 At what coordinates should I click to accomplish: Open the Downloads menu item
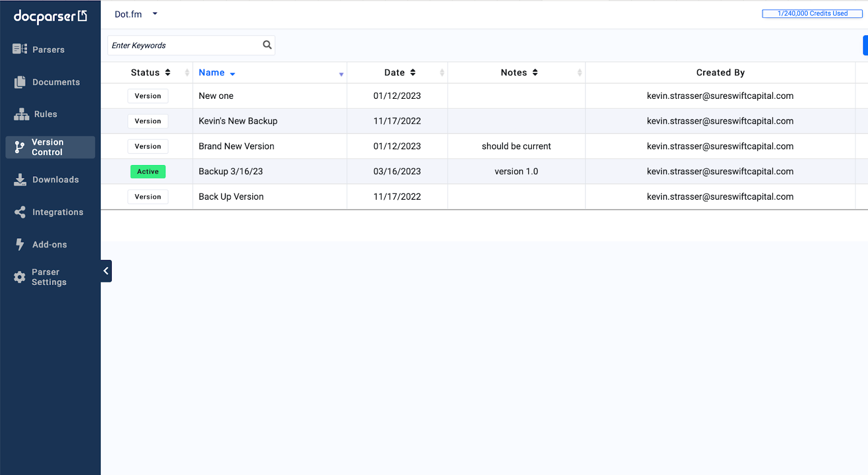click(55, 180)
